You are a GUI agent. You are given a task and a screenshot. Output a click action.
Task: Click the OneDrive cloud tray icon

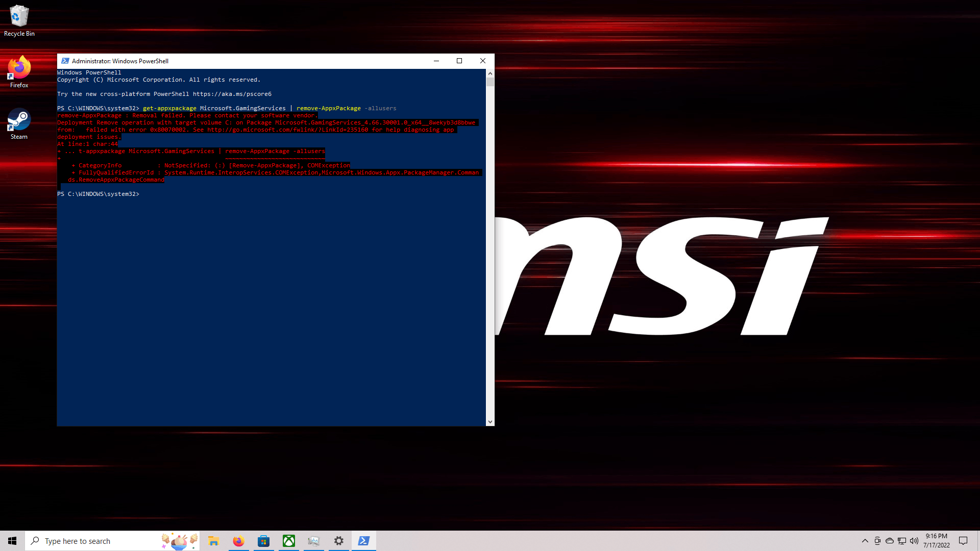click(x=890, y=541)
